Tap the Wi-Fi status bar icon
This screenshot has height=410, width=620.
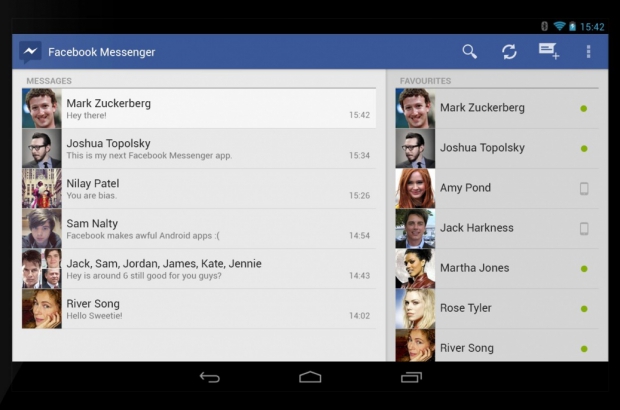point(559,26)
